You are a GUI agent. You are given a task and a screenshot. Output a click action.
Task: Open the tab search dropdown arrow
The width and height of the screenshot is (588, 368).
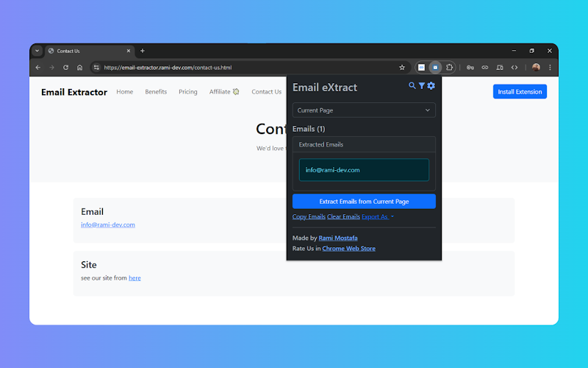[37, 51]
